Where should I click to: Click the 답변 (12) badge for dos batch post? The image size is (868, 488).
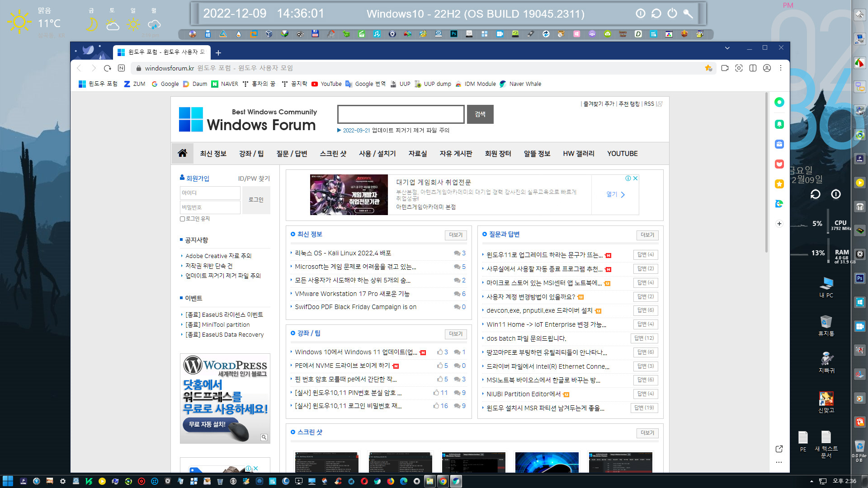(x=644, y=338)
